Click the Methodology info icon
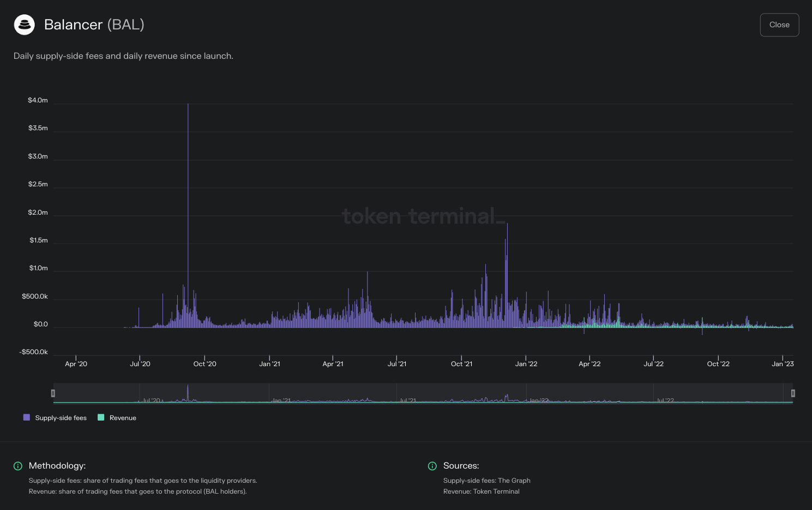The height and width of the screenshot is (510, 812). click(x=17, y=466)
